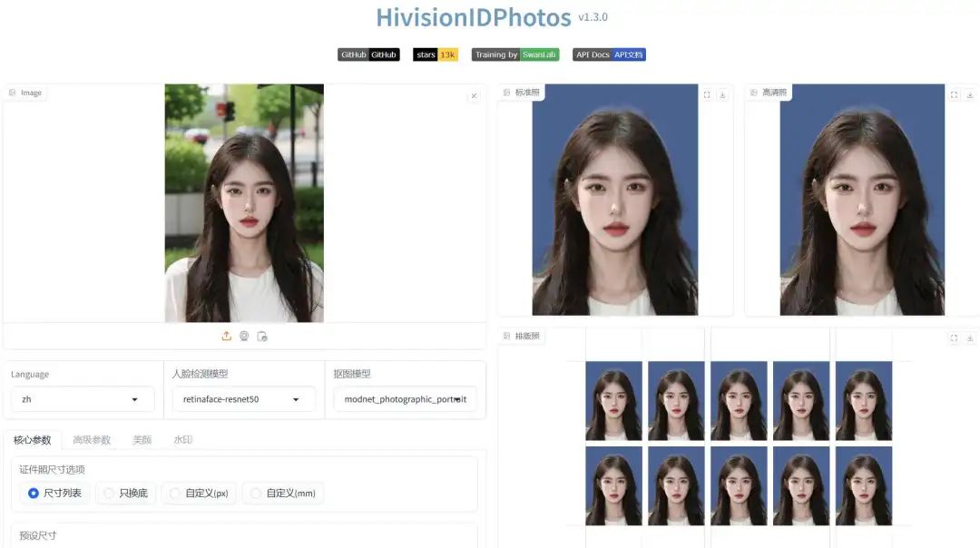Open the Language dropdown showing zh
This screenshot has width=980, height=548.
click(83, 399)
